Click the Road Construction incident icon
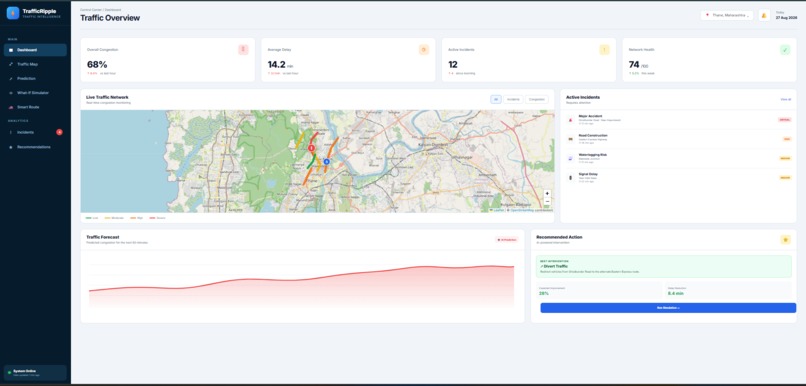Screen dimensions: 806x386 pyautogui.click(x=570, y=139)
